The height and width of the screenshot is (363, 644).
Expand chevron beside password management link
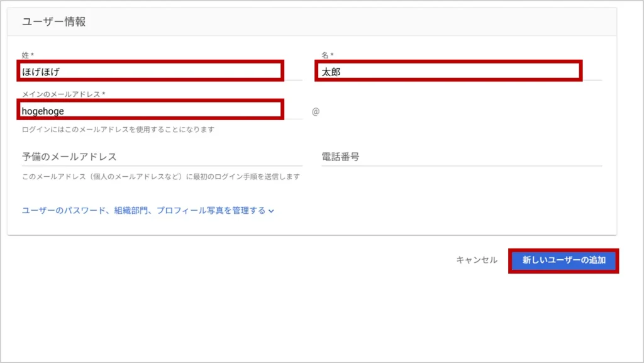(271, 211)
